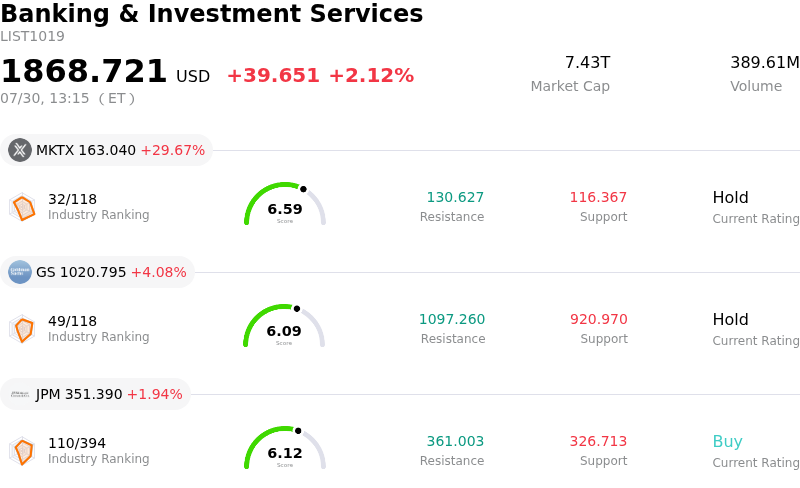
Task: Open JPM industry ranking radar icon
Action: (22, 451)
